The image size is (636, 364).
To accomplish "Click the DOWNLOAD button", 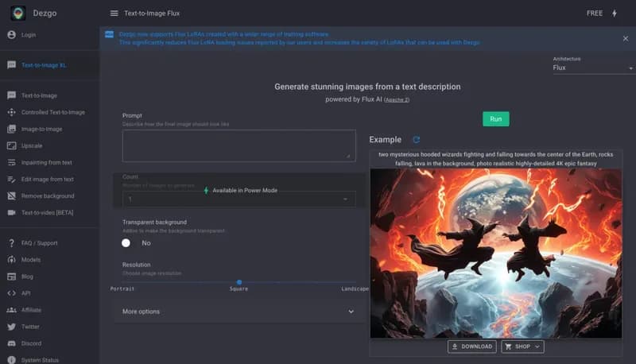I will coord(471,347).
